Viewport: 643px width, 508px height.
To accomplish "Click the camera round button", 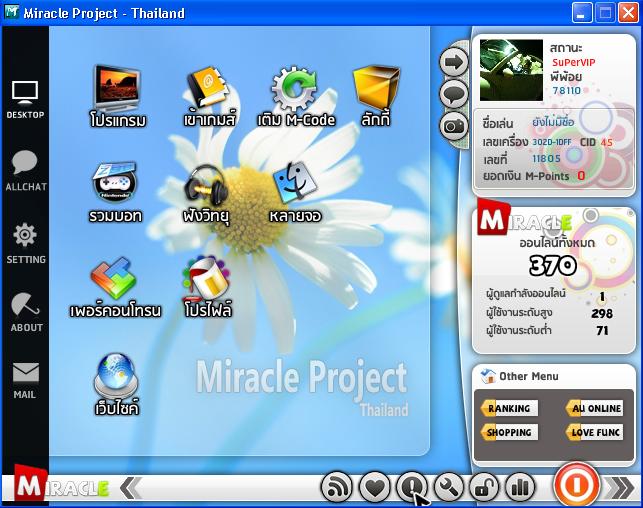I will click(x=454, y=126).
